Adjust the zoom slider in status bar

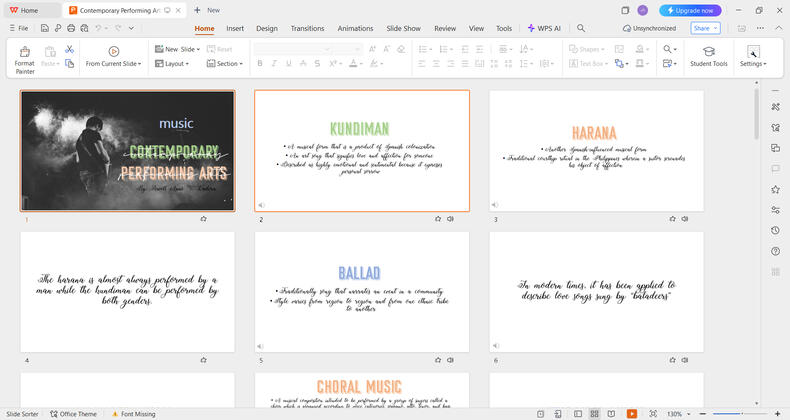pos(739,413)
